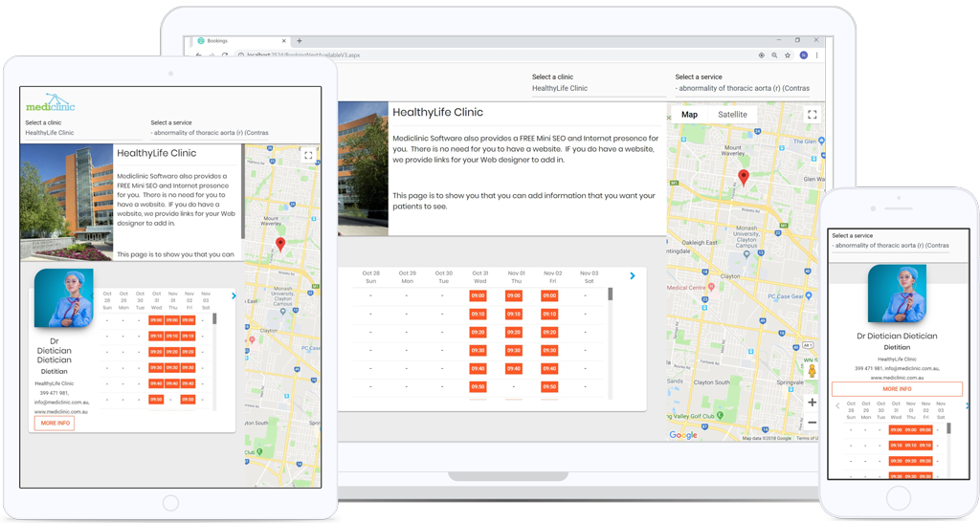980x523 pixels.
Task: Book the 09:00 Wednesday slot on laptop
Action: tap(478, 296)
